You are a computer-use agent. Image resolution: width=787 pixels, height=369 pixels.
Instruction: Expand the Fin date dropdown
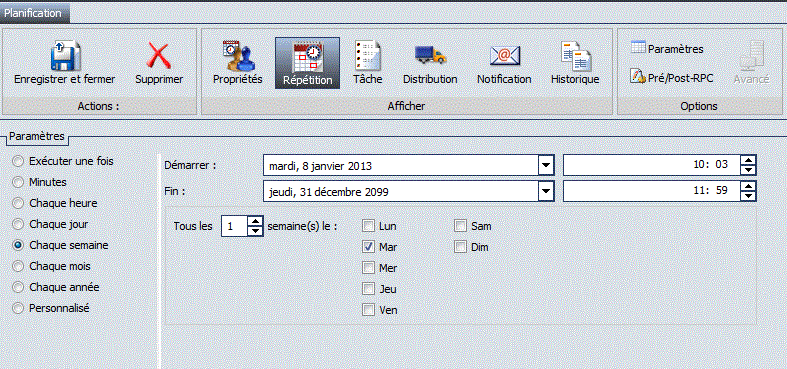tap(546, 191)
